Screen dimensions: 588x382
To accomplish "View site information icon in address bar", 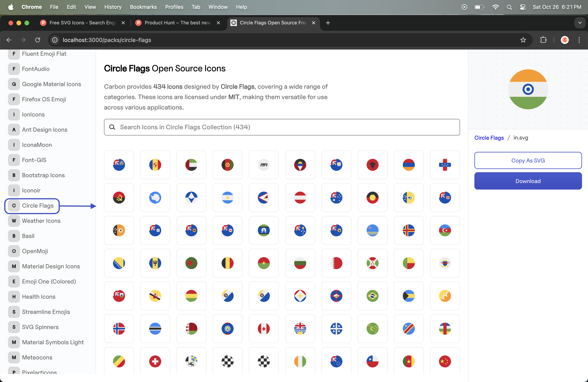I will click(x=55, y=40).
